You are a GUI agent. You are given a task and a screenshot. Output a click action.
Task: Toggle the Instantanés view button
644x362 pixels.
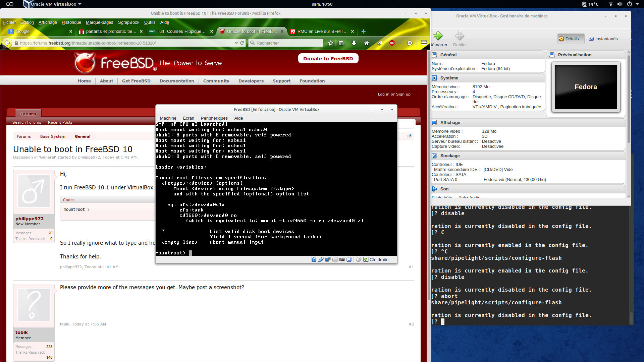(603, 39)
